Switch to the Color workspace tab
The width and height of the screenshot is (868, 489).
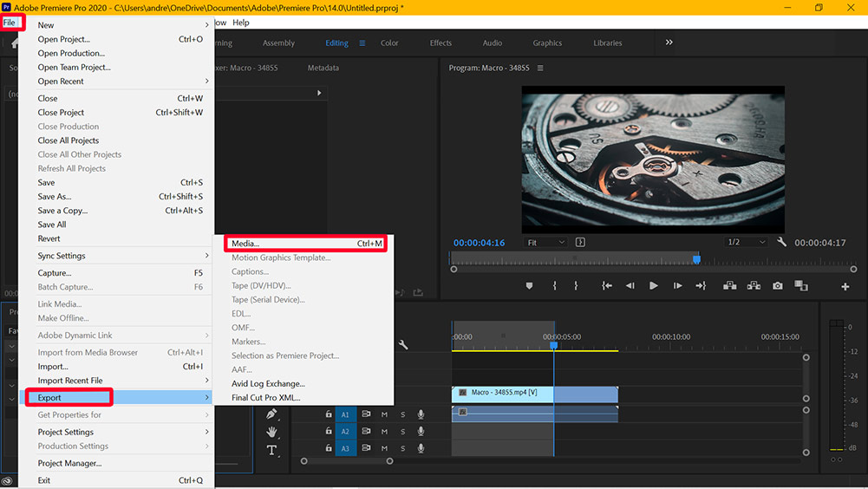click(389, 43)
